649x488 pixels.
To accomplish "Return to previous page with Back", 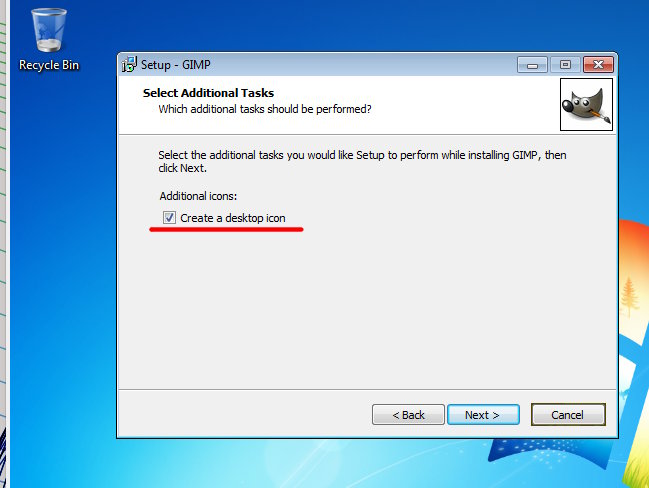I will click(408, 415).
